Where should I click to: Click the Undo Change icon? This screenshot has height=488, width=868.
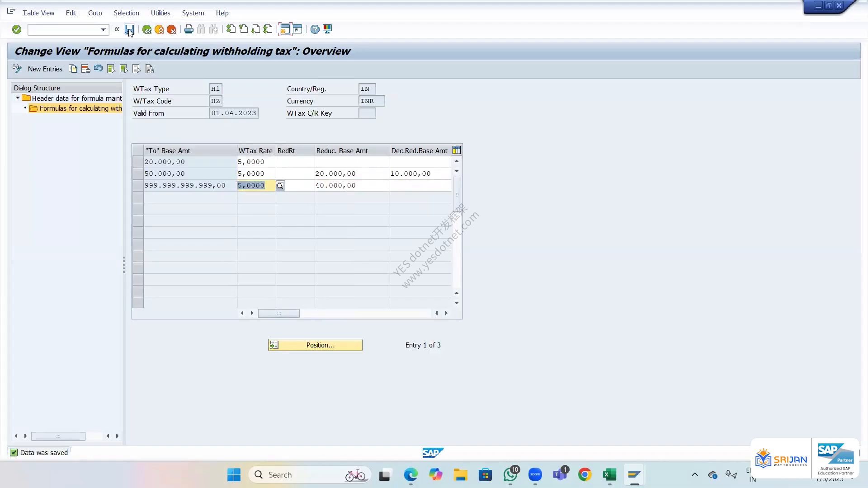pos(98,69)
